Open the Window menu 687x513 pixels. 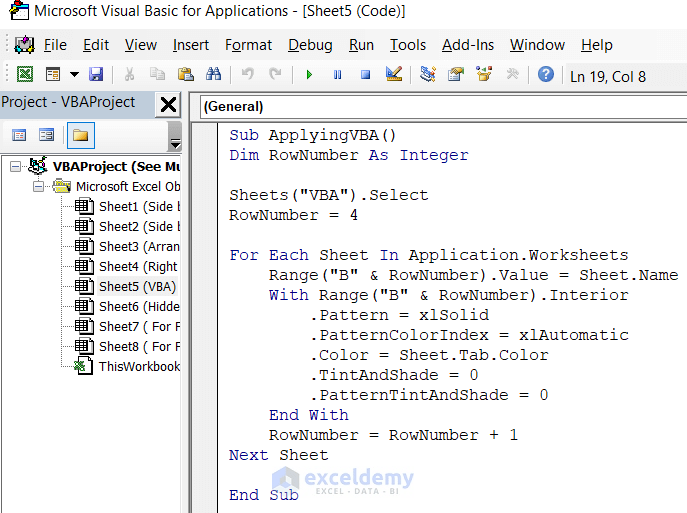[x=537, y=45]
